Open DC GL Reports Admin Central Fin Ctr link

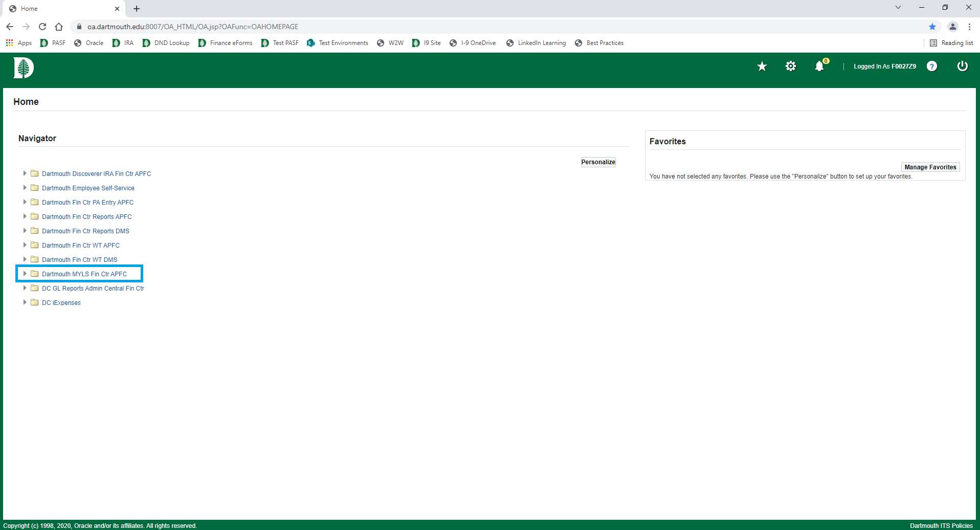coord(93,289)
